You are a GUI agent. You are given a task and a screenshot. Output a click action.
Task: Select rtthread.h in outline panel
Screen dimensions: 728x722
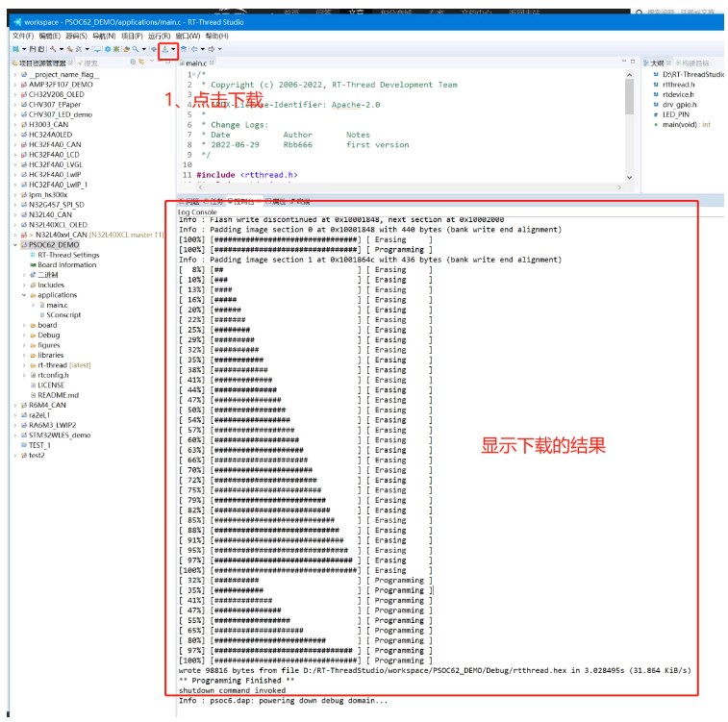(678, 85)
